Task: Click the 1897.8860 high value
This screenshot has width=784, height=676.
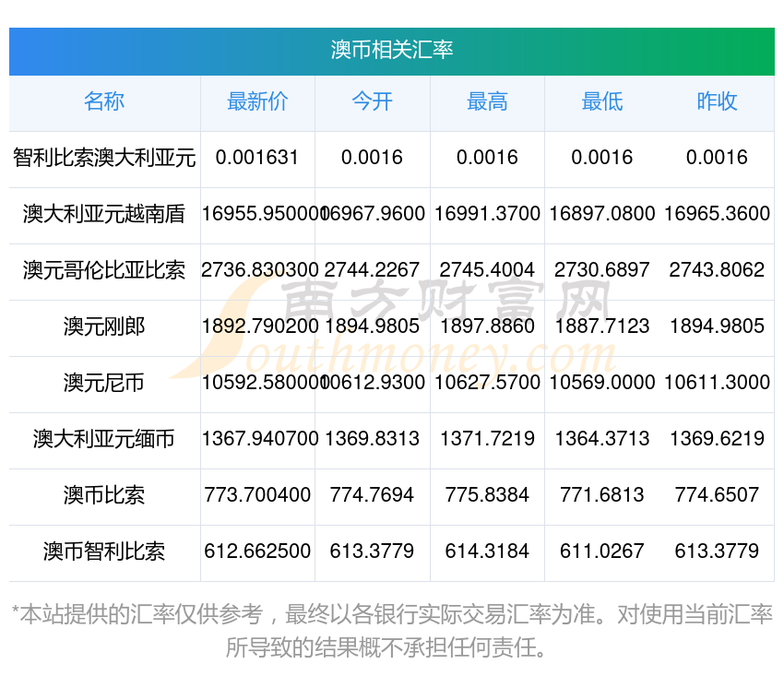Action: pos(487,326)
